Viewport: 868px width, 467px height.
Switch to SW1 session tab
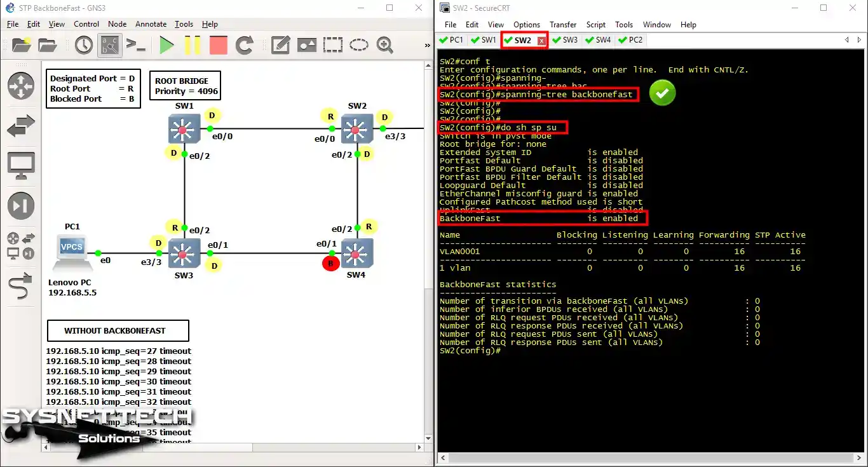pyautogui.click(x=483, y=39)
